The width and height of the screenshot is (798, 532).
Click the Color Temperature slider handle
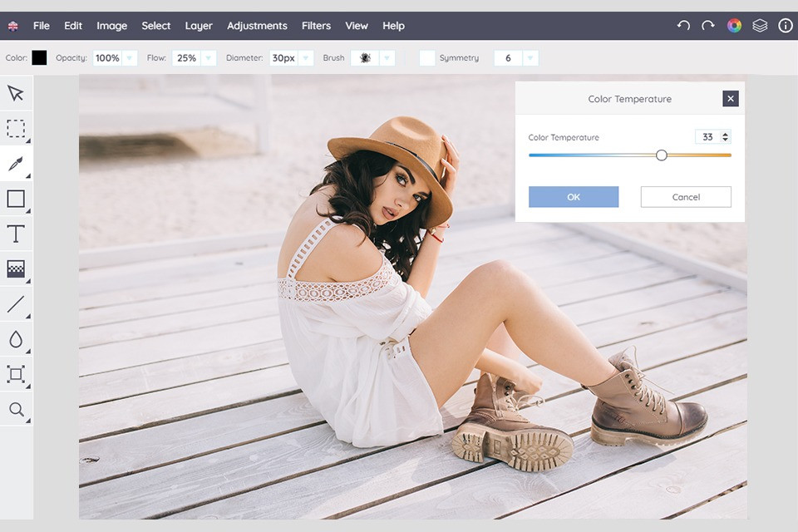661,155
